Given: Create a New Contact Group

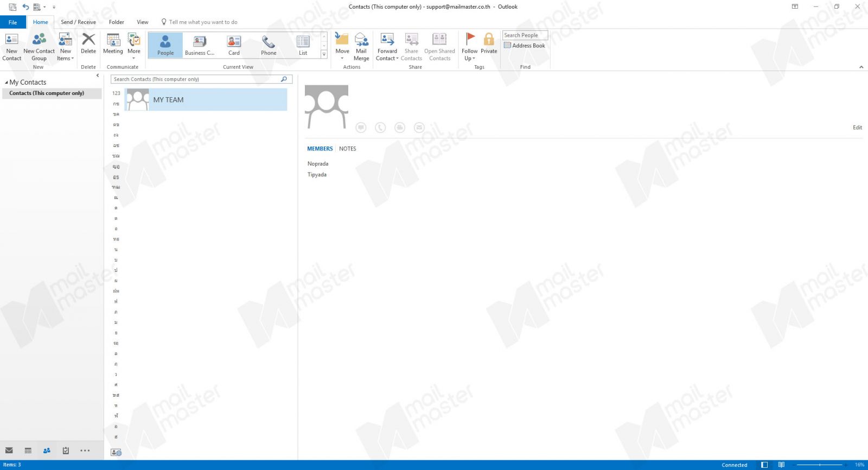Looking at the screenshot, I should click(39, 47).
